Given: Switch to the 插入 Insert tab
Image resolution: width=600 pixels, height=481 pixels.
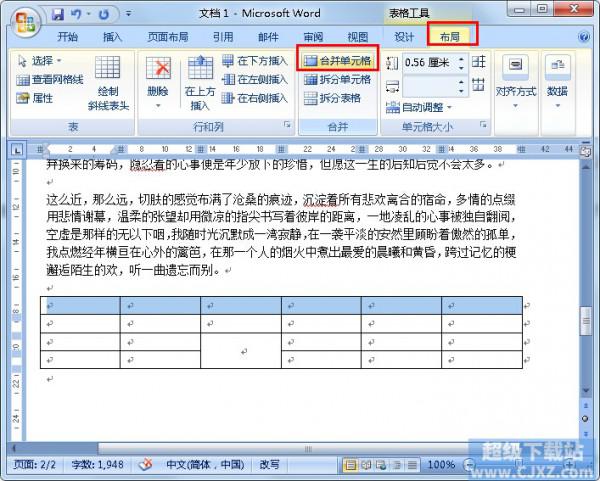Looking at the screenshot, I should point(112,37).
